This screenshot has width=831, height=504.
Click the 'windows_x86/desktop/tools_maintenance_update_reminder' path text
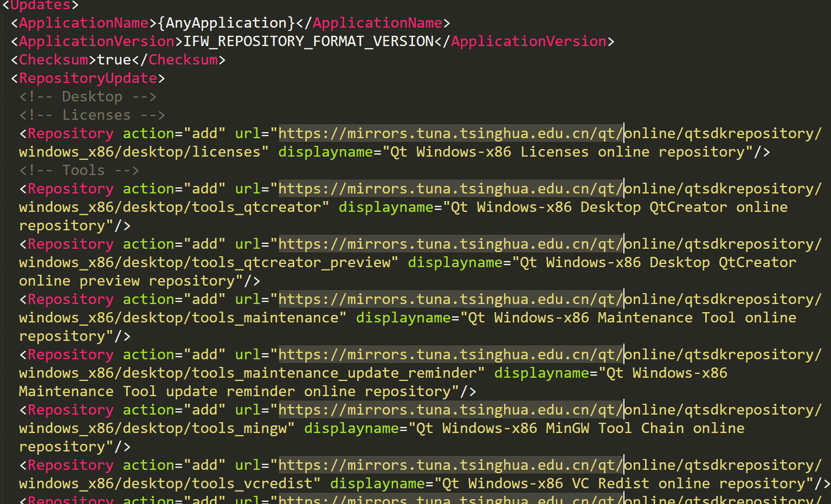coord(248,373)
